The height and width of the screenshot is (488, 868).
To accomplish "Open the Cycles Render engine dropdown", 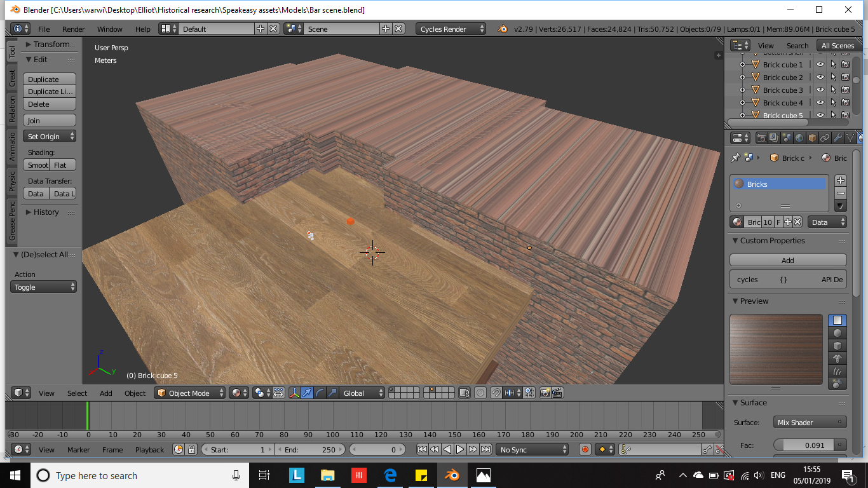I will point(451,29).
